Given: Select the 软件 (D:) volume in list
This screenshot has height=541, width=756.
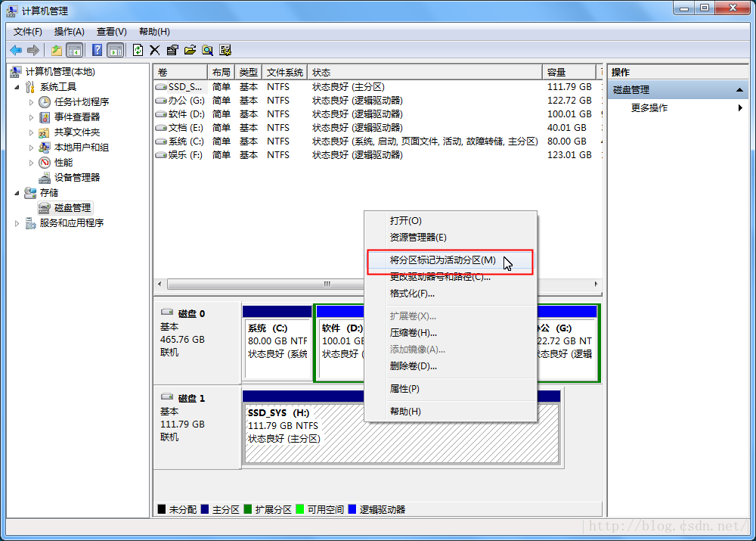Looking at the screenshot, I should click(378, 114).
